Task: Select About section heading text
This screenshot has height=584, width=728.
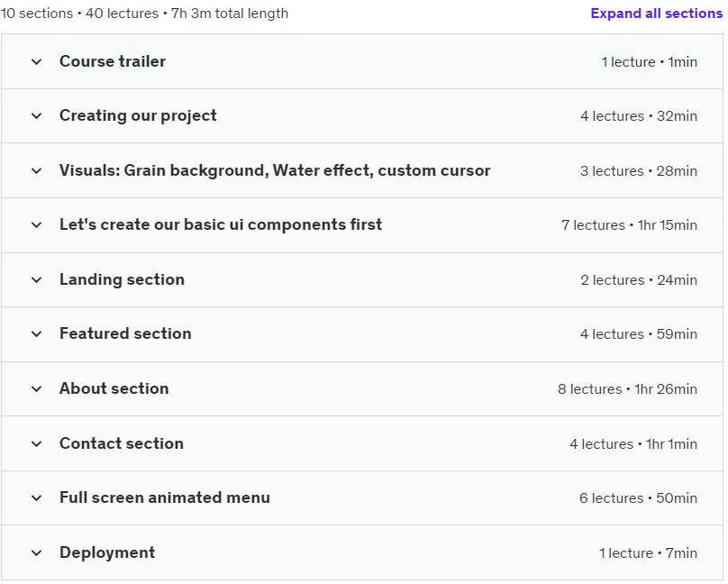Action: (x=114, y=388)
